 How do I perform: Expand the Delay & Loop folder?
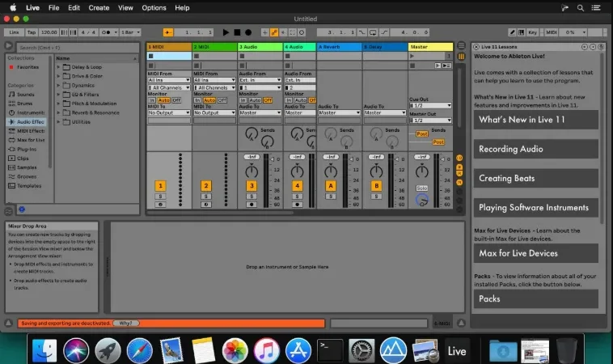coord(59,67)
